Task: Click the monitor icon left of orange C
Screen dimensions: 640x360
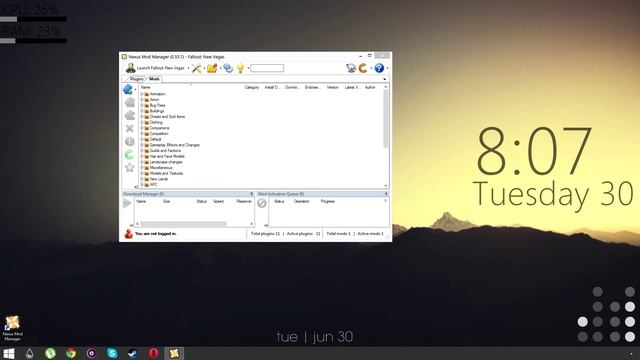Action: tap(351, 68)
